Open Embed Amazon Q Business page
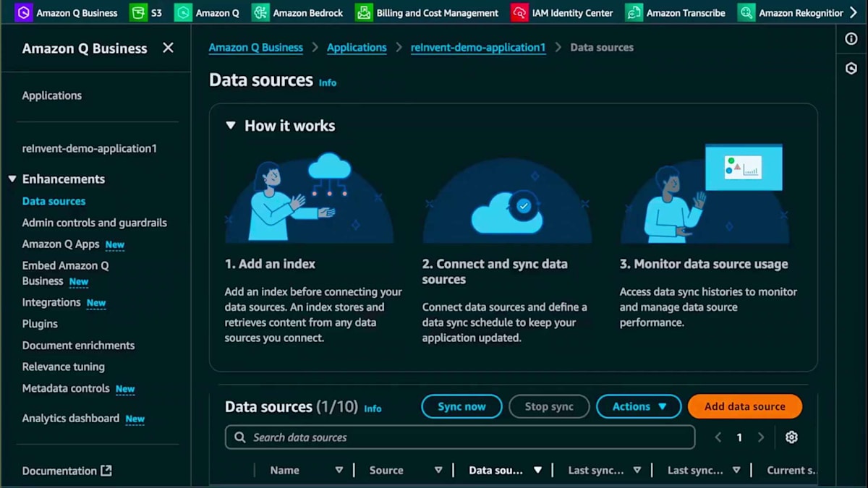The image size is (868, 488). pyautogui.click(x=65, y=273)
